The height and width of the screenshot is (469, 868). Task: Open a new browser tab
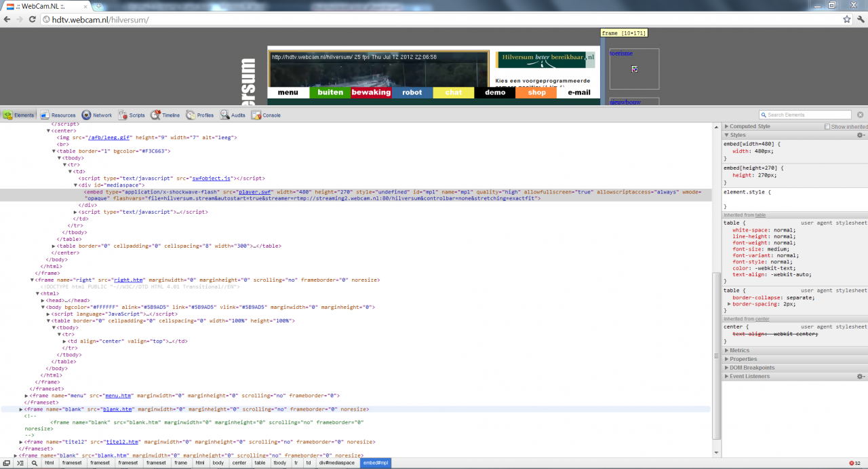tap(98, 6)
